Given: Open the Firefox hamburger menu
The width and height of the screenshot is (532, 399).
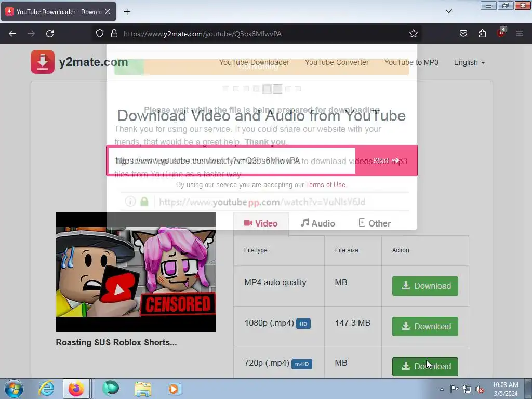Looking at the screenshot, I should coord(520,34).
